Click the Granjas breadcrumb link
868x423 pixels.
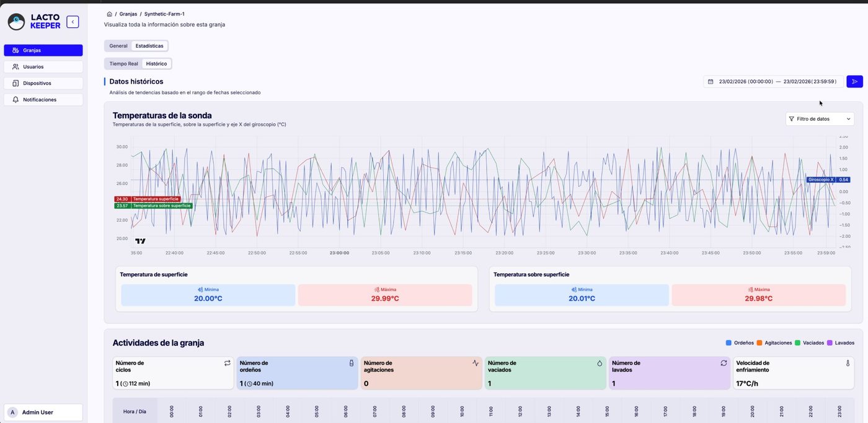pyautogui.click(x=128, y=14)
